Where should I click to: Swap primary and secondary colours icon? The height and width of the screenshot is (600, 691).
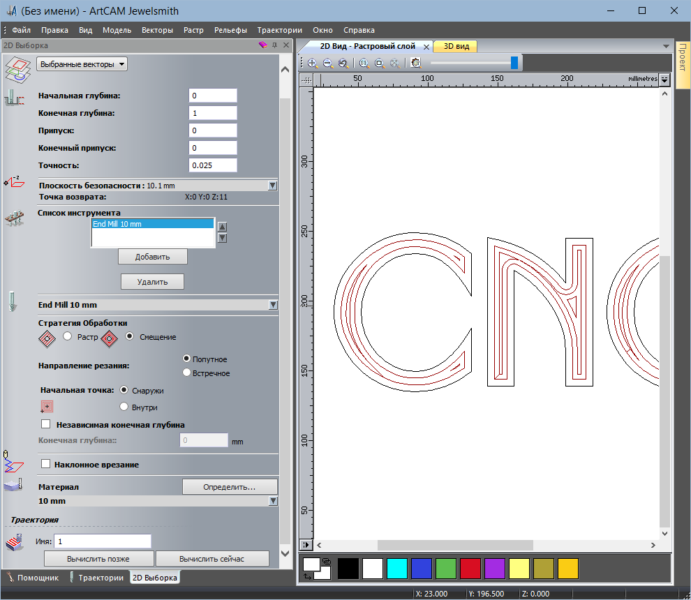click(x=307, y=576)
